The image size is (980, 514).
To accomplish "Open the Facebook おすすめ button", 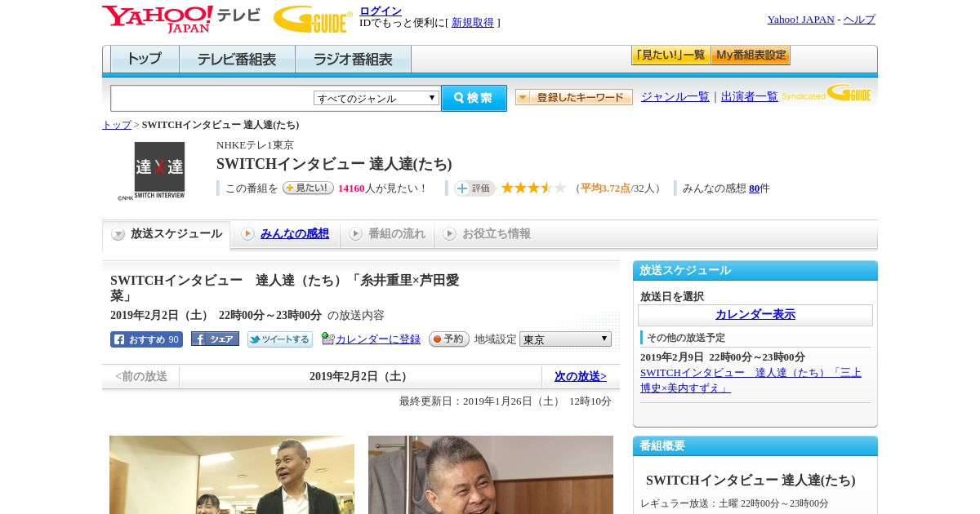I will click(146, 339).
